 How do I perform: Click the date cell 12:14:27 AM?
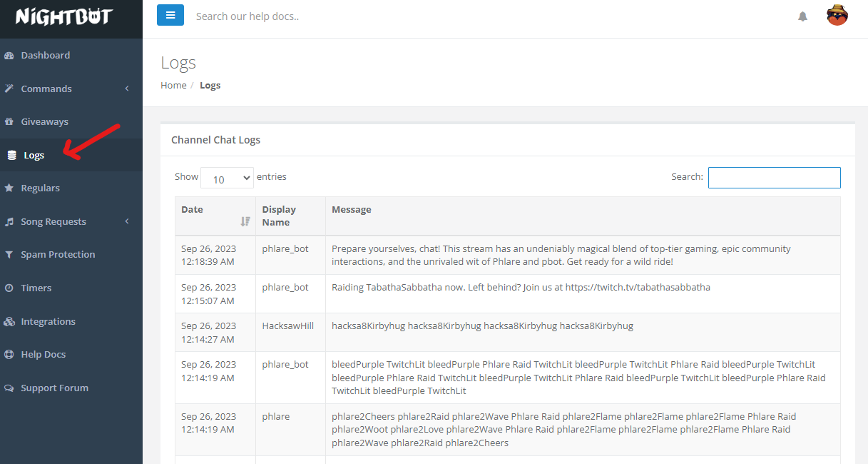click(215, 333)
